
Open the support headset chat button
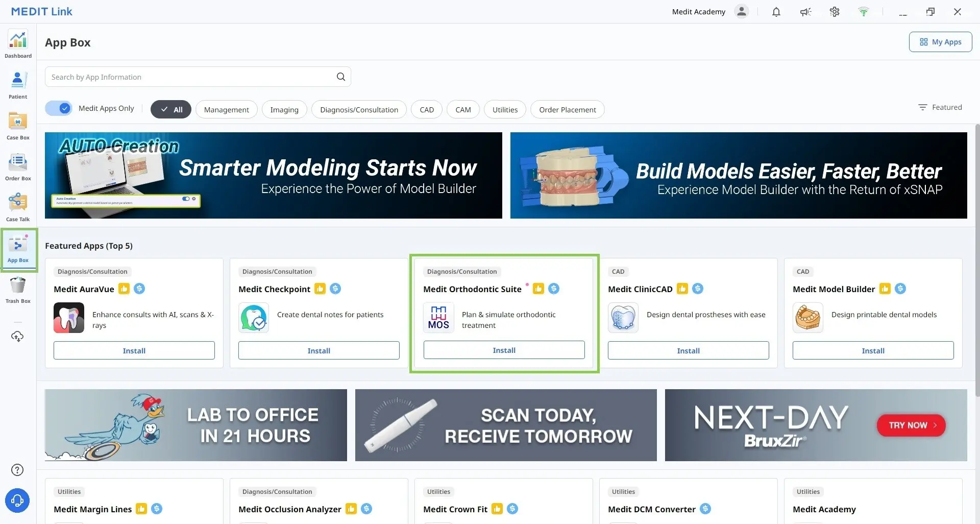17,501
